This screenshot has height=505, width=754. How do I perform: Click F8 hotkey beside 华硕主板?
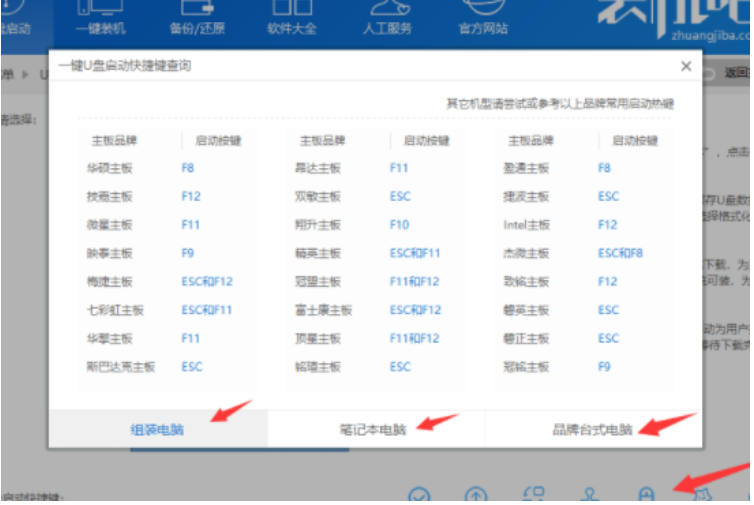[188, 168]
